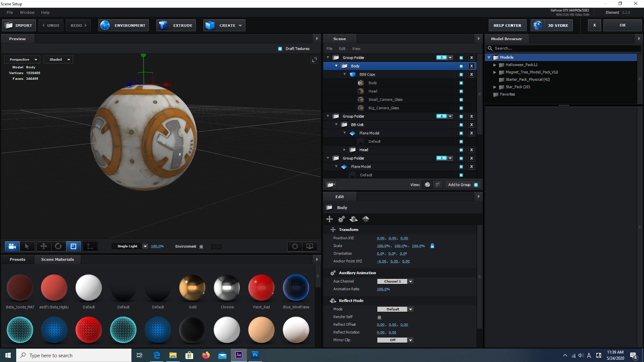Click the Undo button
The height and width of the screenshot is (362, 644).
(x=51, y=25)
